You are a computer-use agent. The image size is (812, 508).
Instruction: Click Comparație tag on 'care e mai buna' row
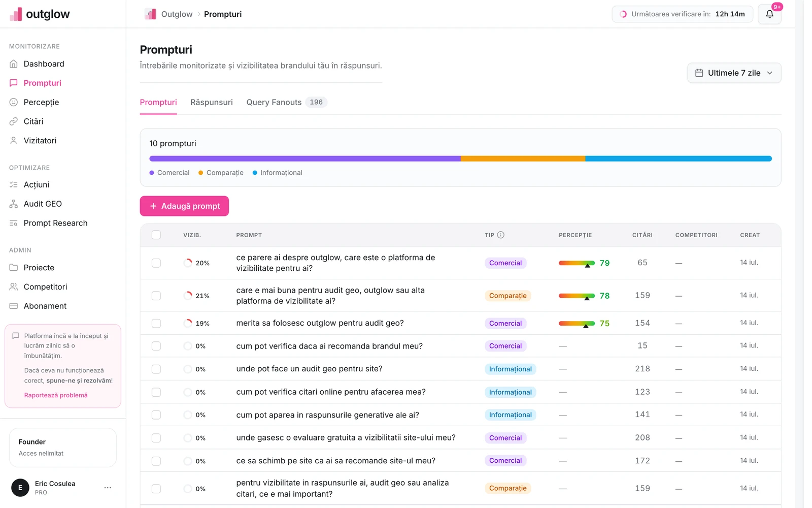point(507,296)
